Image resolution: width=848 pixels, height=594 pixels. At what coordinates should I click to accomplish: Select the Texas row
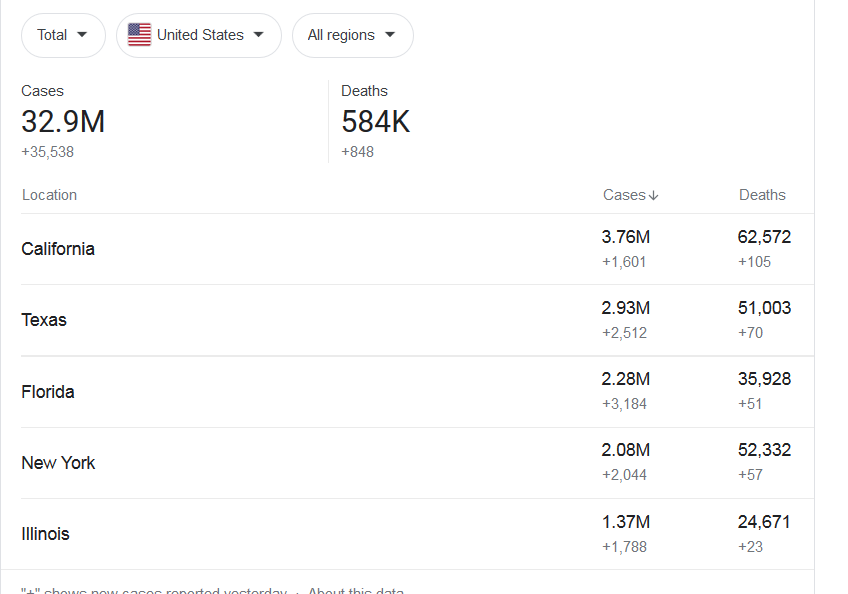tap(417, 320)
